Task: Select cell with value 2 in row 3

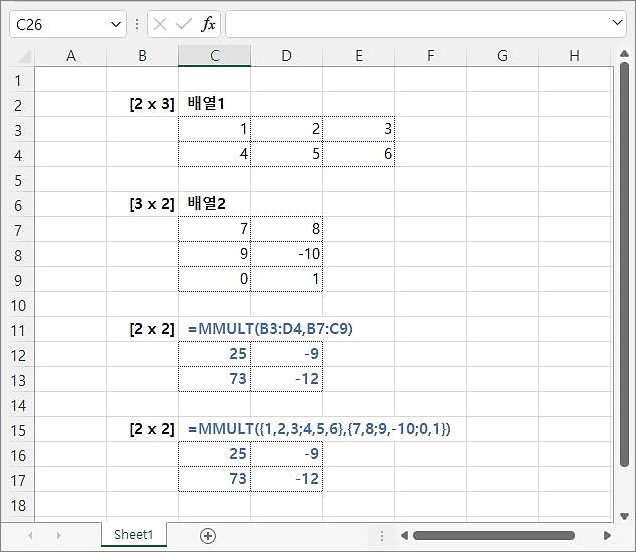Action: (286, 129)
